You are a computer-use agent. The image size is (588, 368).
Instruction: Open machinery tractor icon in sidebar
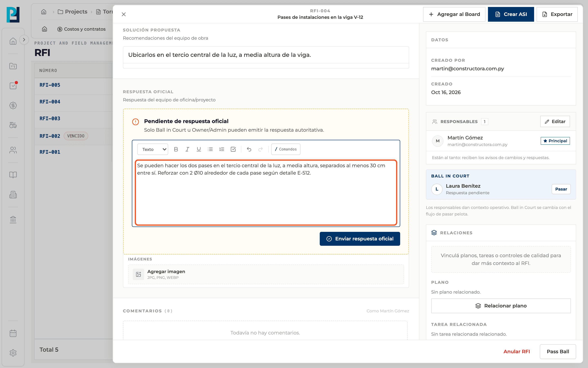[x=13, y=125]
